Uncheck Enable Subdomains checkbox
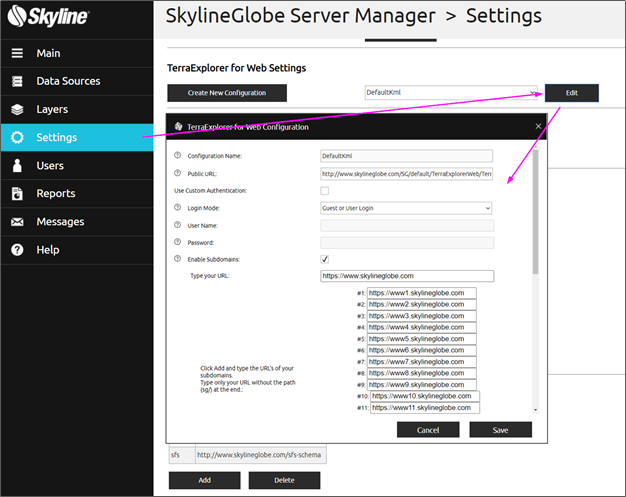Image resolution: width=626 pixels, height=497 pixels. click(x=325, y=259)
